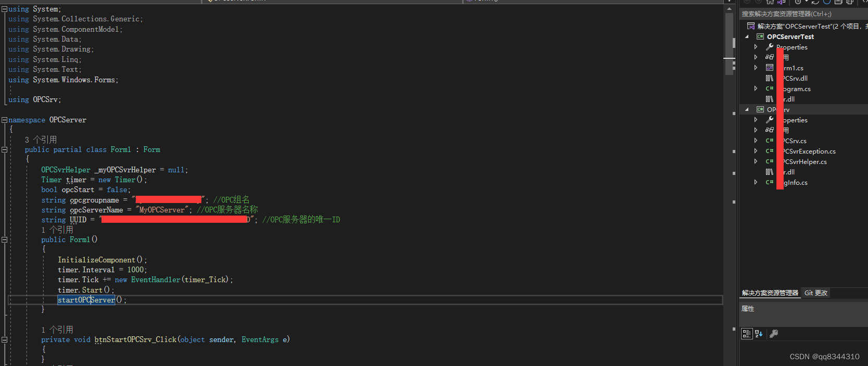Sort properties alphabetically with A-Z icon
Screen dimensions: 868x366
pos(759,334)
